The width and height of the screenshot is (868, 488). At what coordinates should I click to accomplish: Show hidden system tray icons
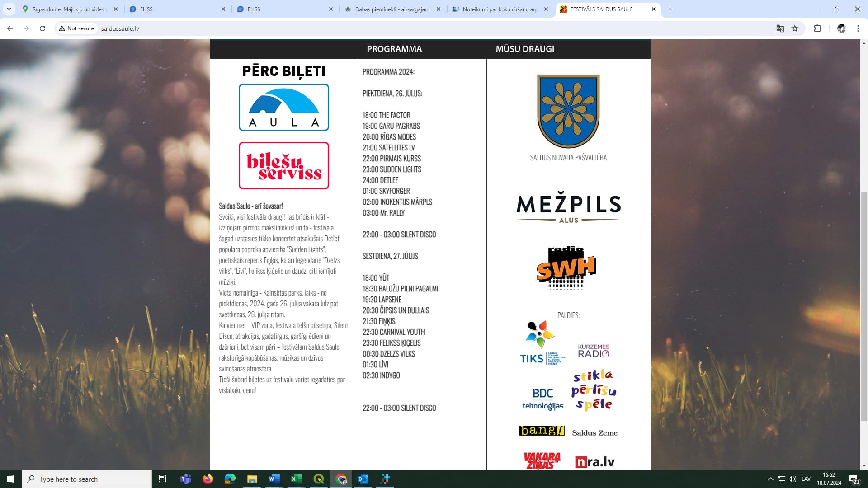pos(770,479)
